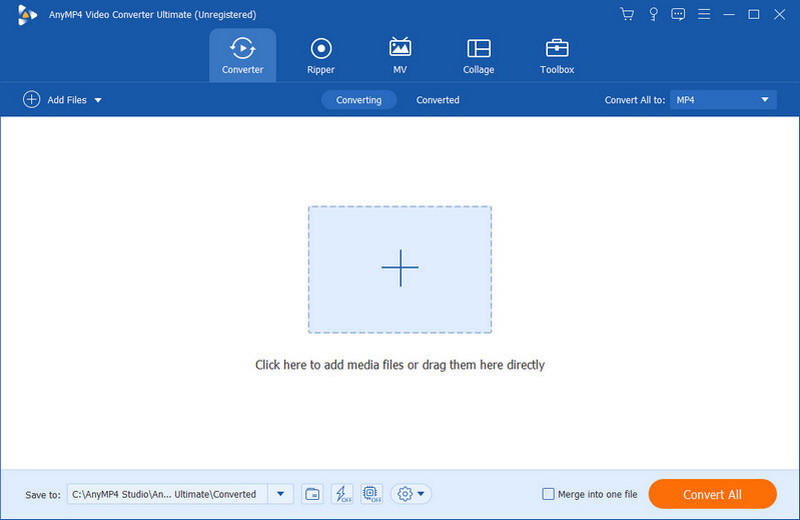Viewport: 800px width, 520px height.
Task: Open the output folder icon
Action: point(312,494)
